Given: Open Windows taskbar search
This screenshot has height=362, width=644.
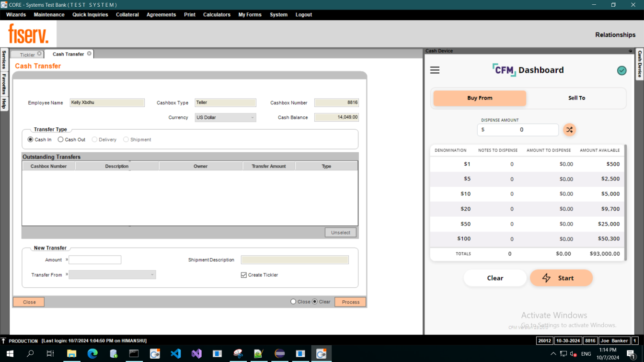Looking at the screenshot, I should (30, 354).
